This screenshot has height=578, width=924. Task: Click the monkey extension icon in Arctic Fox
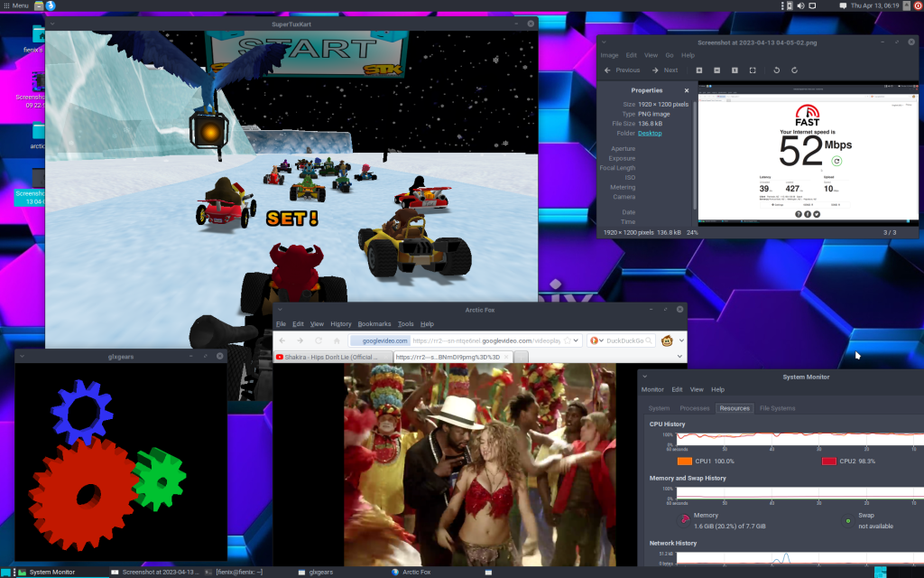point(667,340)
